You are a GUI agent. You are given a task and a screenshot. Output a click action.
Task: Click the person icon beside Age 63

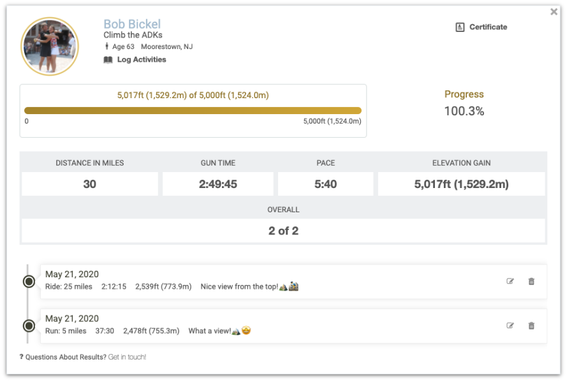click(x=107, y=46)
